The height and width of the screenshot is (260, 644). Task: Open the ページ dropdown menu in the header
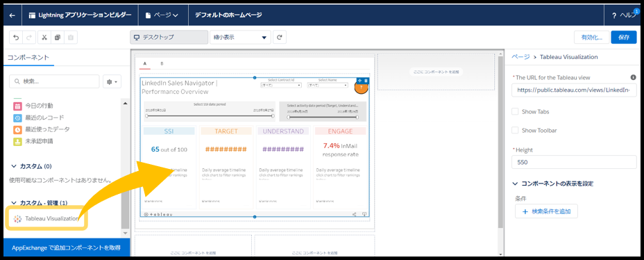coord(162,15)
